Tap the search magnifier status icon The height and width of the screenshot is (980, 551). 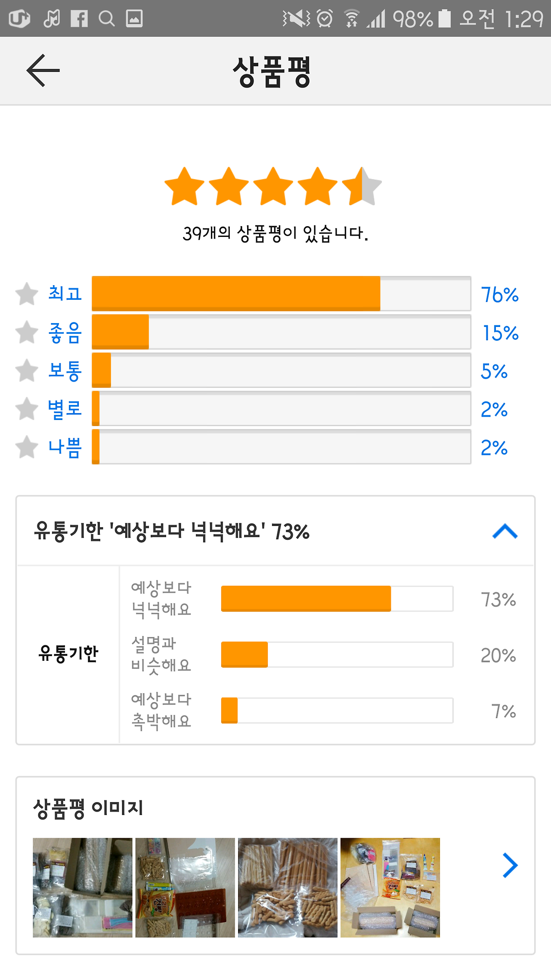[x=106, y=19]
